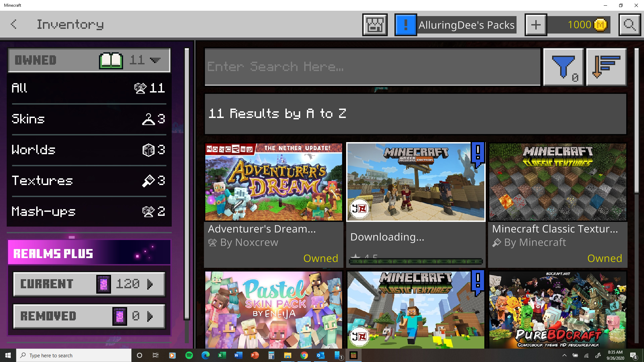Click the blue exclamation notification icon

coord(406,24)
